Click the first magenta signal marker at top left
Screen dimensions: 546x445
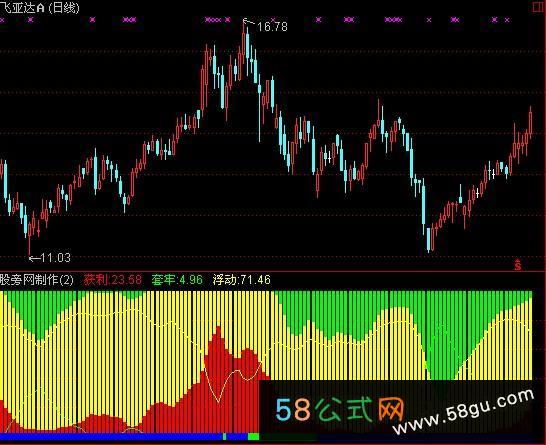[2, 20]
